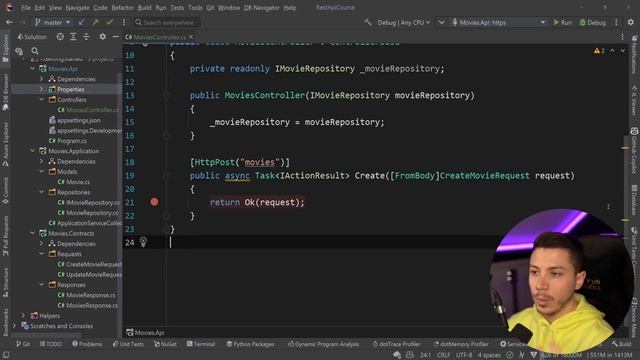Open the NuGet tool window
The image size is (640, 360).
(165, 344)
